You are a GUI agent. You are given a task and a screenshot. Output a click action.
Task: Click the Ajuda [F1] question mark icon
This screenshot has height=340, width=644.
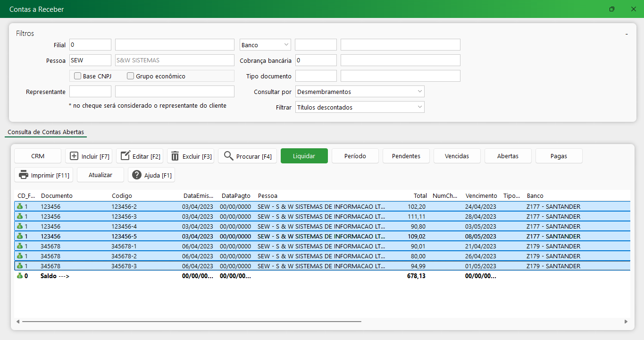click(x=137, y=175)
